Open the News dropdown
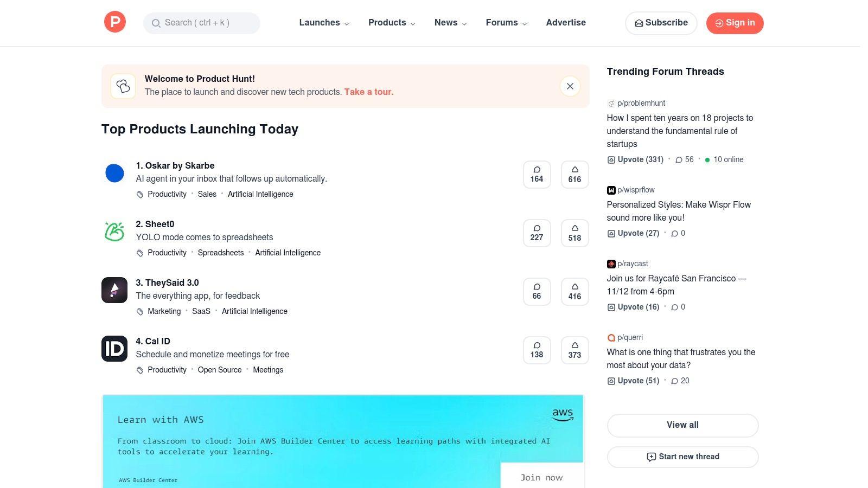 click(450, 23)
